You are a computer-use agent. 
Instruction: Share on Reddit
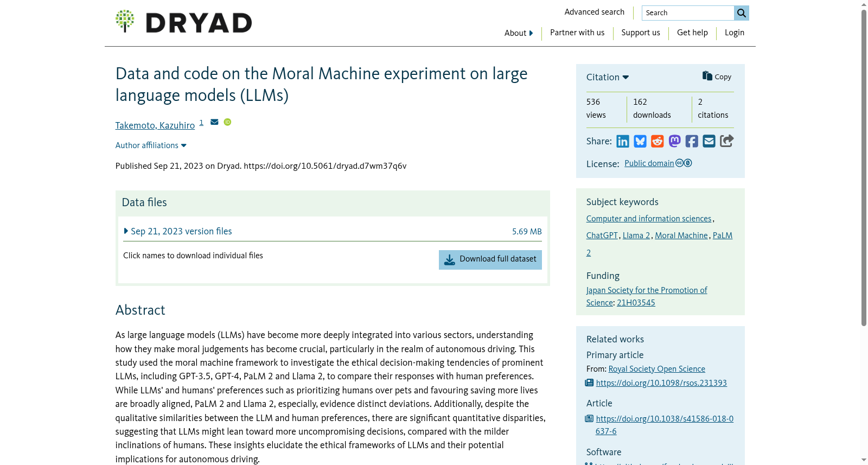click(658, 142)
